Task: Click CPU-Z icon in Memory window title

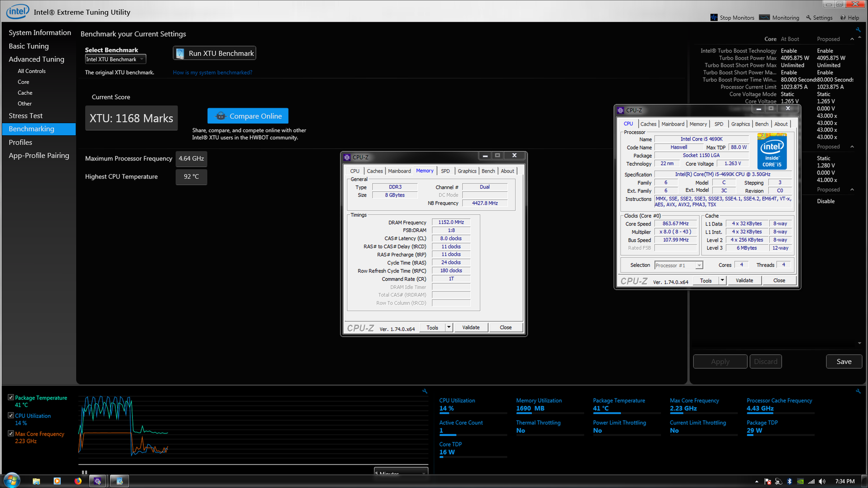Action: pyautogui.click(x=347, y=157)
